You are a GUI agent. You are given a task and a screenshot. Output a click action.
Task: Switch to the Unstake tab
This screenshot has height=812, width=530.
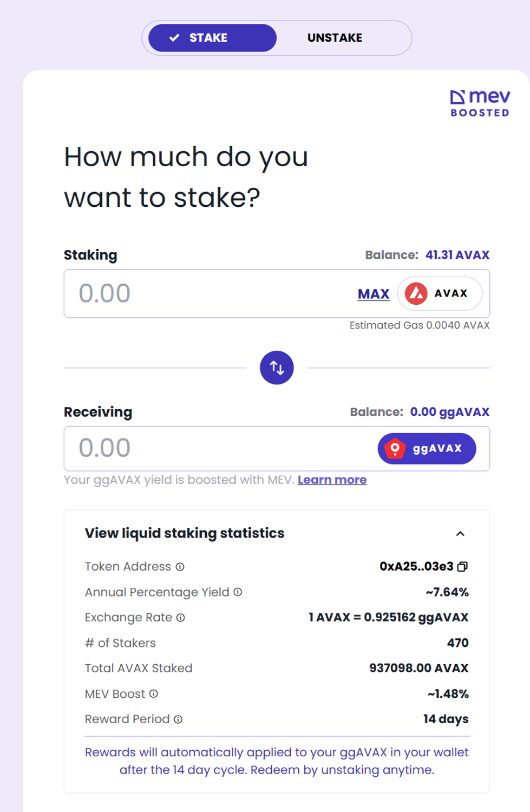pos(335,38)
